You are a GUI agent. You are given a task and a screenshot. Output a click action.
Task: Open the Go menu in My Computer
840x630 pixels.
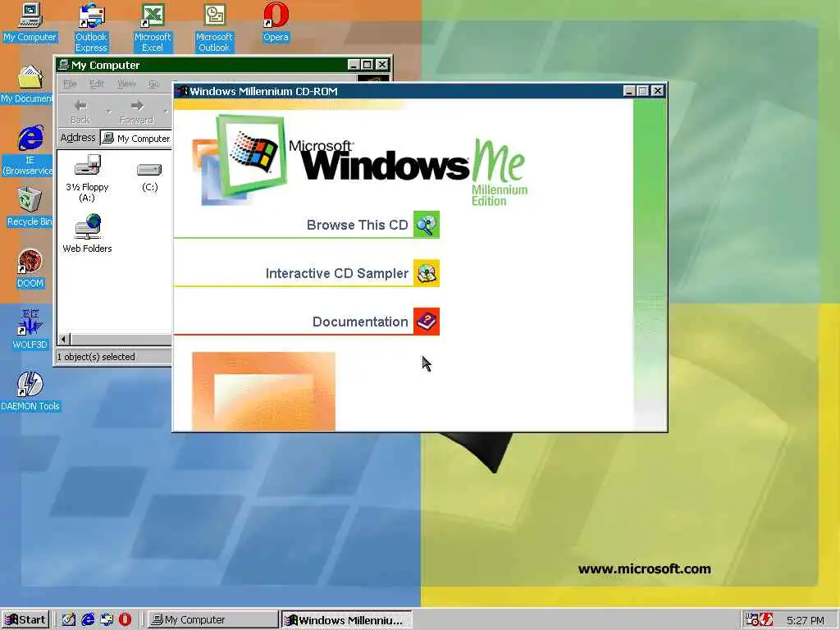(153, 84)
